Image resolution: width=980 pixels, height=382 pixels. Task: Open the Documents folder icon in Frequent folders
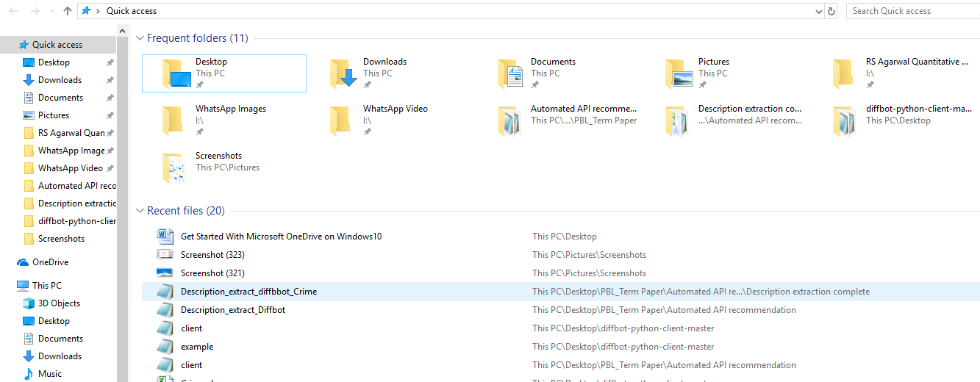[509, 73]
